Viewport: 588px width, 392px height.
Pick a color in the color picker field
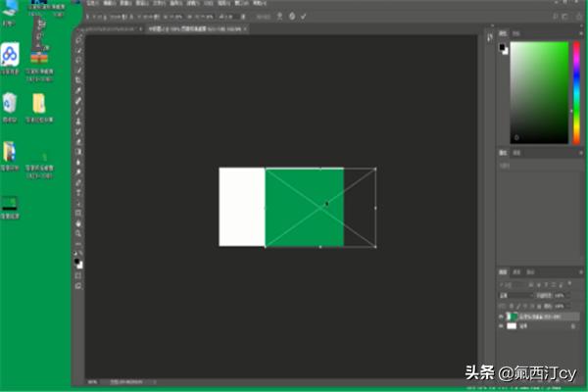(539, 93)
